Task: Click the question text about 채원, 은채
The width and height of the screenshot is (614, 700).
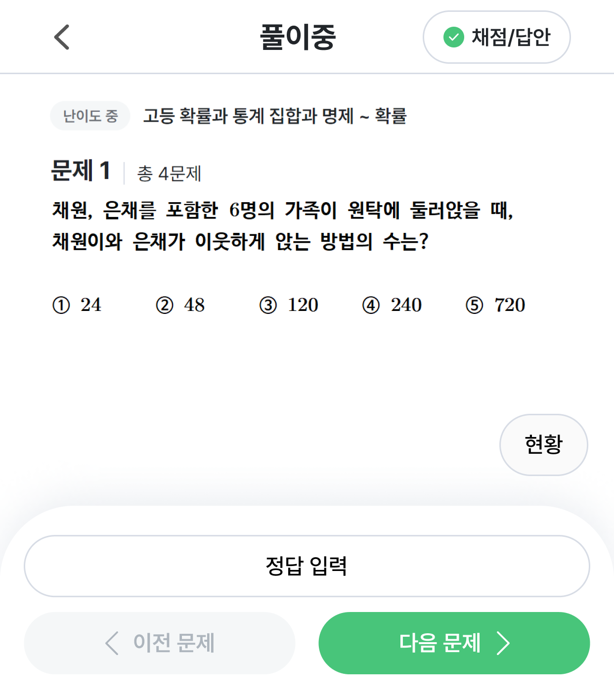Action: (x=283, y=225)
